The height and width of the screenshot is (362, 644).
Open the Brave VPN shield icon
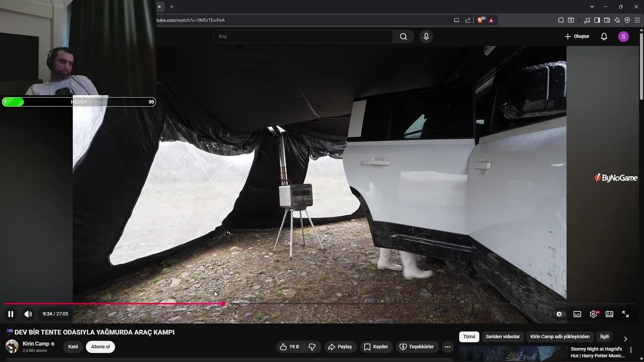click(627, 20)
